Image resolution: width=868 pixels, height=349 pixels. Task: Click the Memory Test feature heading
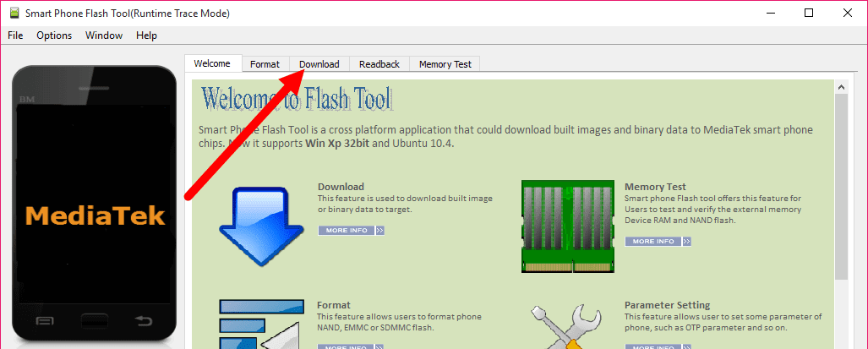pos(655,187)
